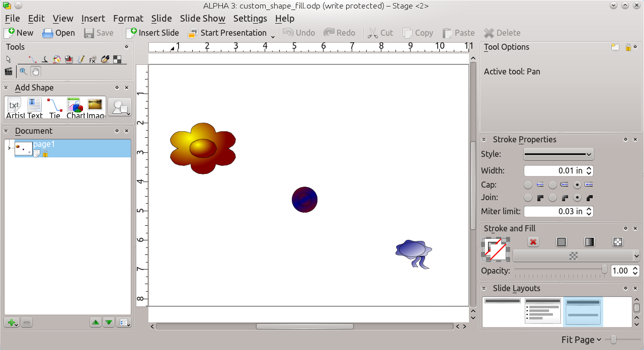The height and width of the screenshot is (350, 644).
Task: Select the middle Cap style radio button
Action: [x=552, y=185]
